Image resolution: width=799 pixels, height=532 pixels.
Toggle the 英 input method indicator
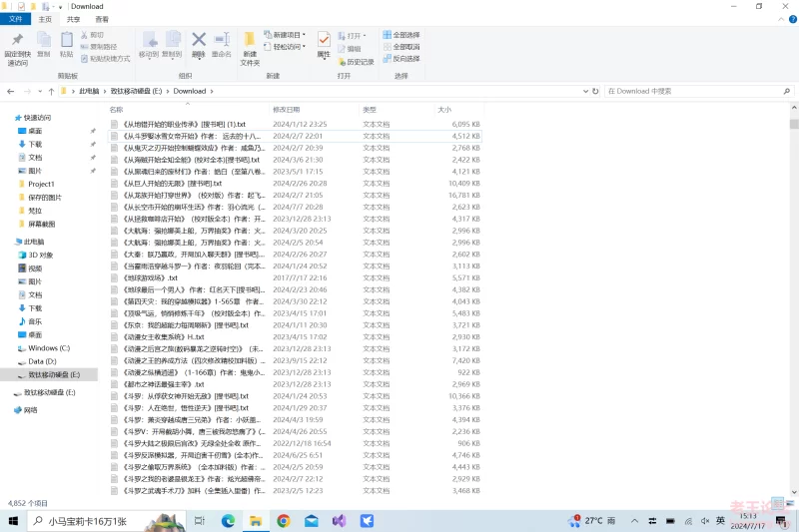(720, 520)
